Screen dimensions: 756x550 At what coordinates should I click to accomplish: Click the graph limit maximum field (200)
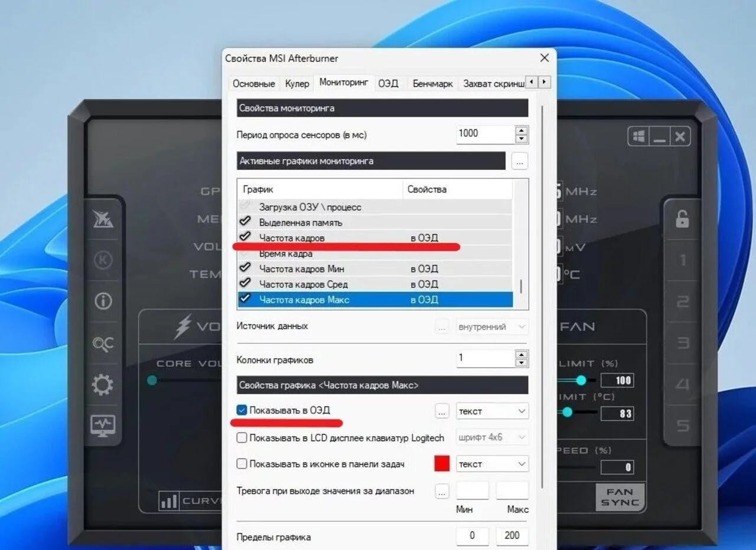coord(512,536)
